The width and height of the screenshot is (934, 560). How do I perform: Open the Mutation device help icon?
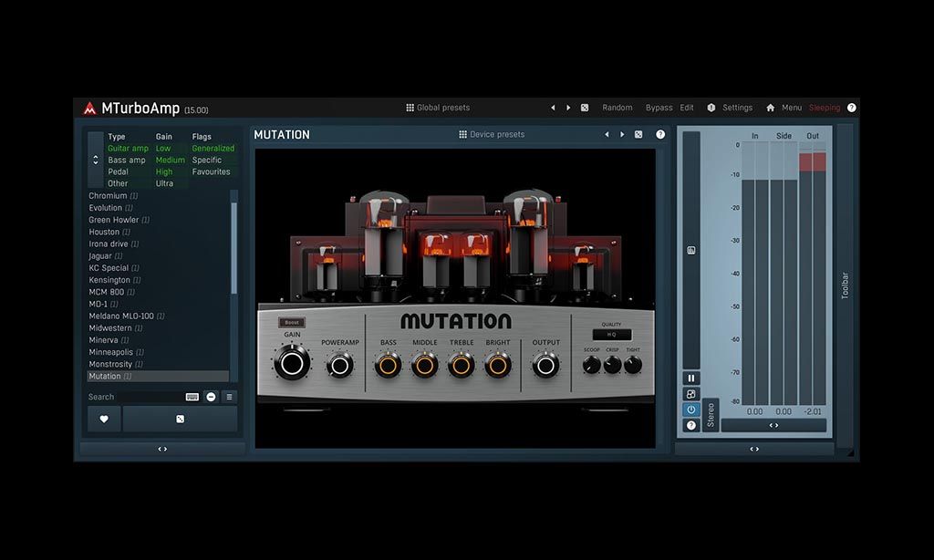[x=660, y=135]
